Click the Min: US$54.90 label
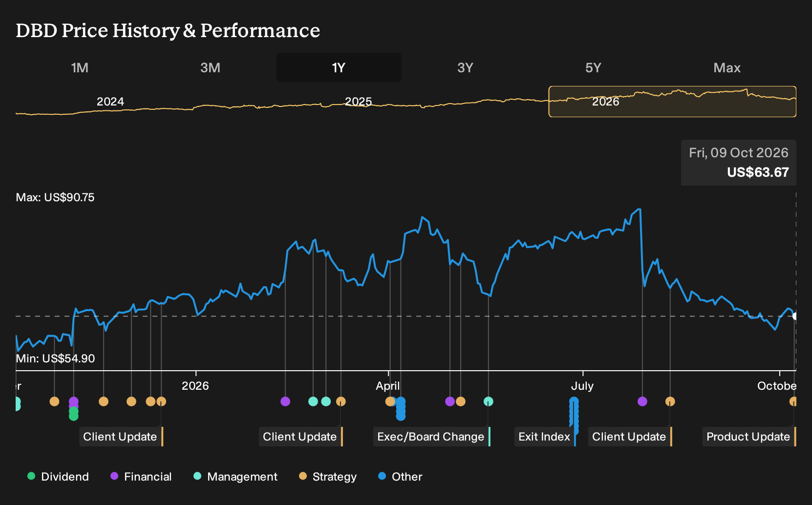The width and height of the screenshot is (812, 505). (x=55, y=358)
